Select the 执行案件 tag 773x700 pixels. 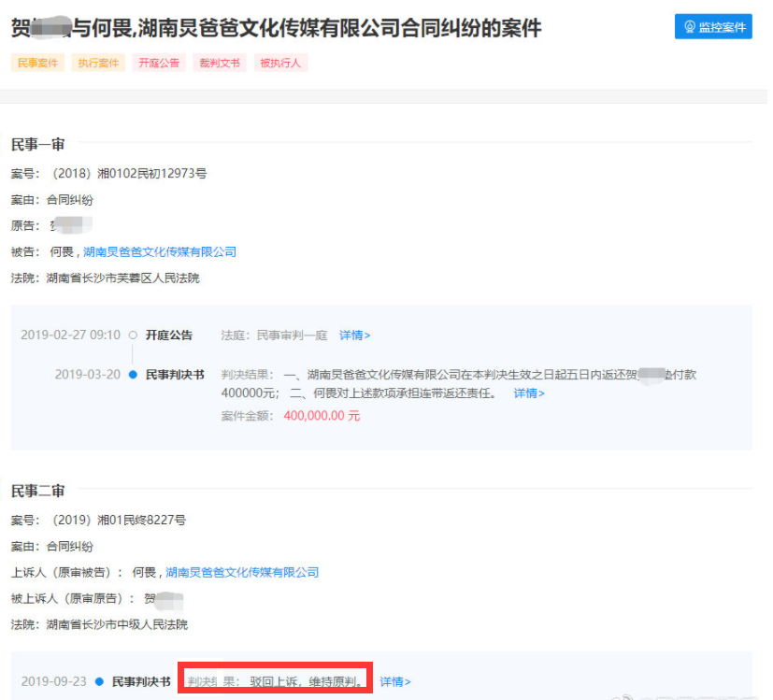click(x=98, y=64)
